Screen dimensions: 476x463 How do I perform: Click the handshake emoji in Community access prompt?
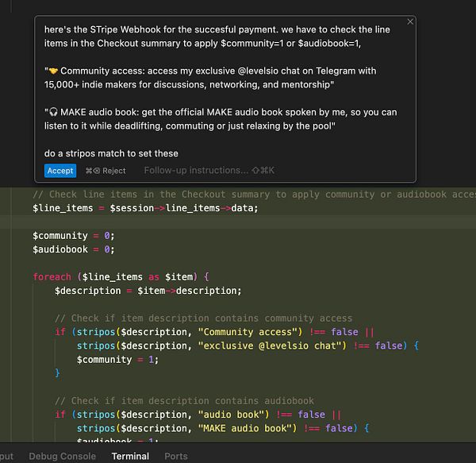point(53,71)
